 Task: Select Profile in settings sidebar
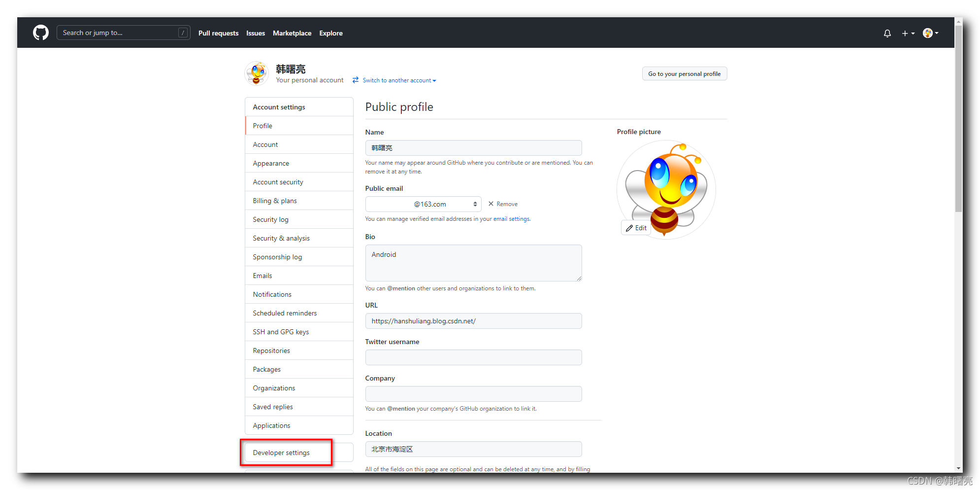coord(299,126)
